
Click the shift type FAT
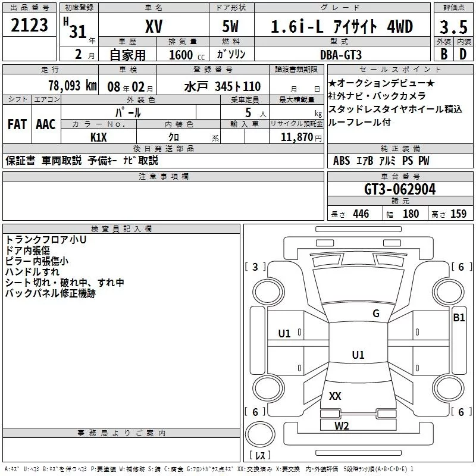coord(17,124)
